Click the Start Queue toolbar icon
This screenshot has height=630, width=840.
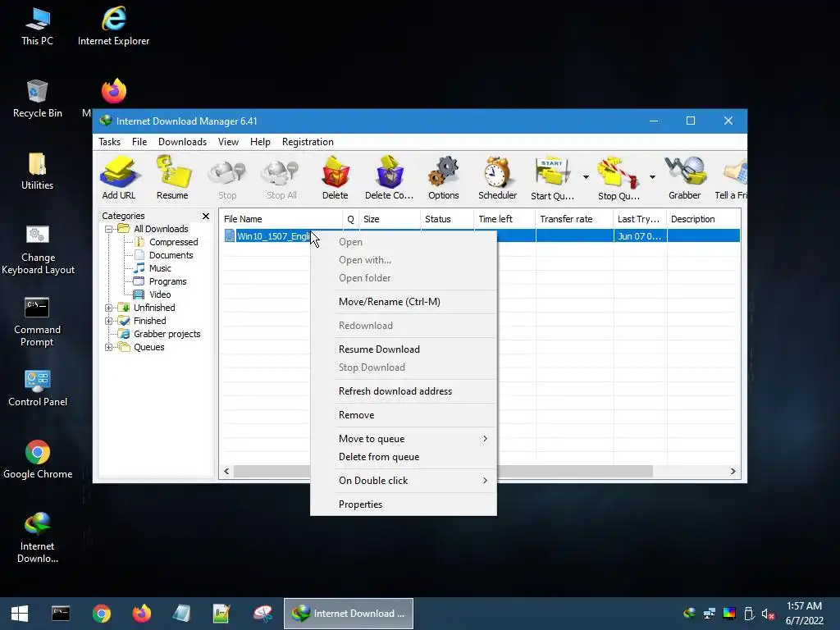(552, 177)
